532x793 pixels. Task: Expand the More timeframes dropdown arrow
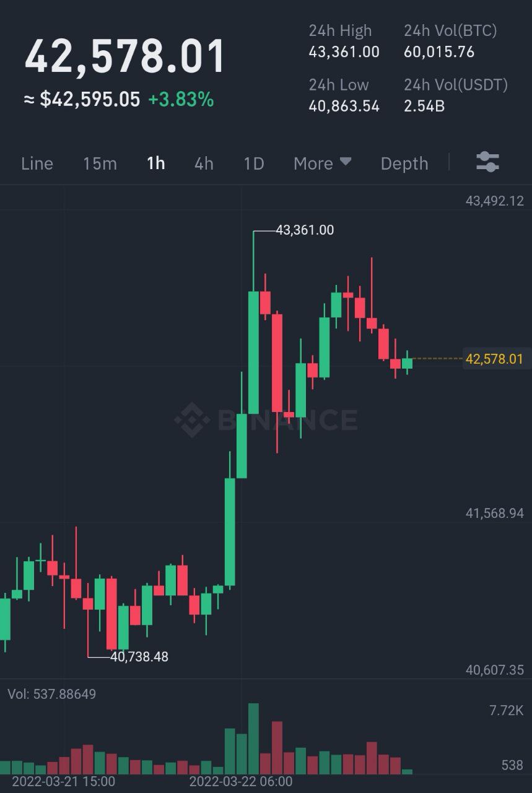(x=346, y=162)
